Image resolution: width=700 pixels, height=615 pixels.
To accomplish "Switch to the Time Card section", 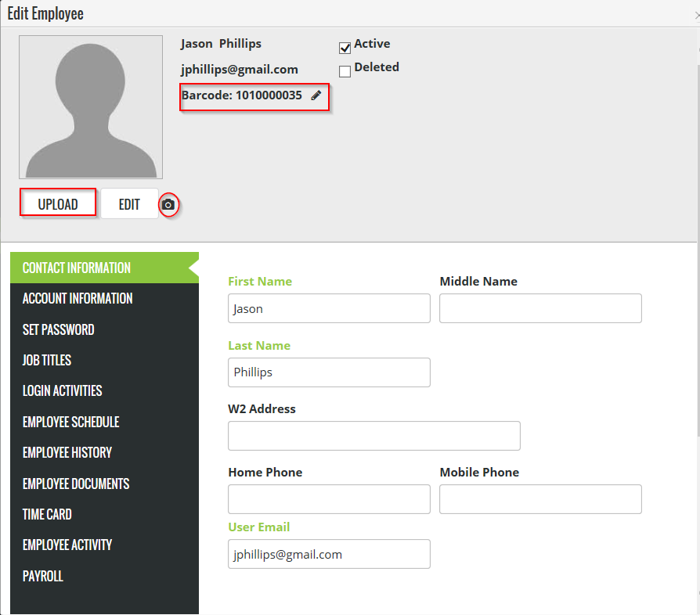I will [x=47, y=514].
